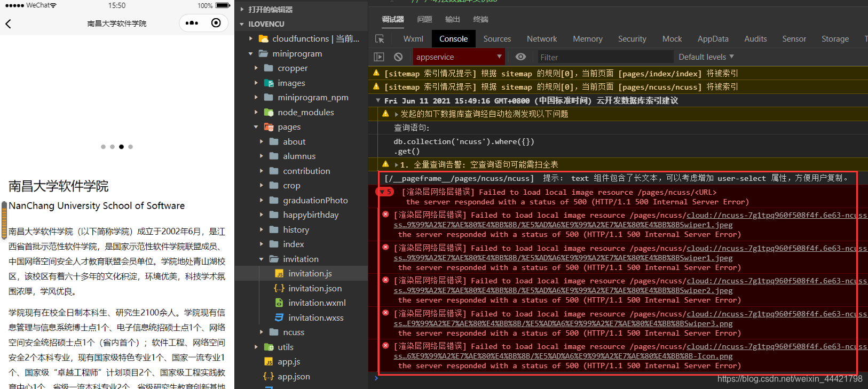Click the console prompt arrow
868x389 pixels.
click(376, 378)
